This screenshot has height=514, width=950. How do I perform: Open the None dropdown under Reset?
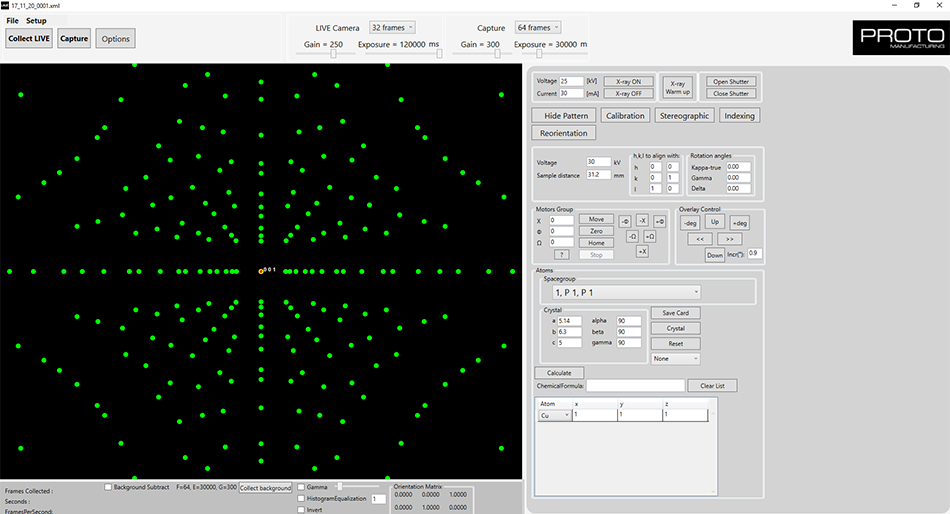click(676, 359)
